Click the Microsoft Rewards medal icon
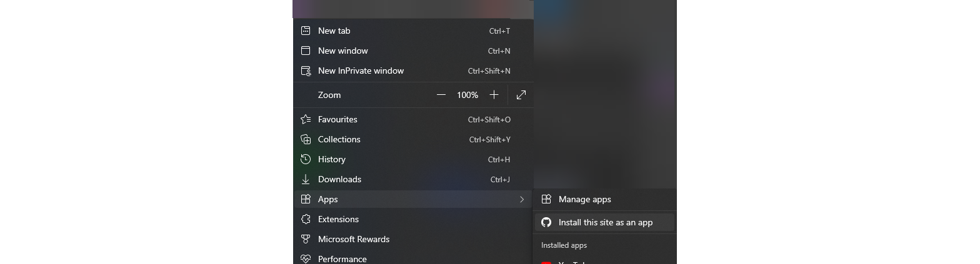Screen dimensions: 980x264 pos(306,239)
